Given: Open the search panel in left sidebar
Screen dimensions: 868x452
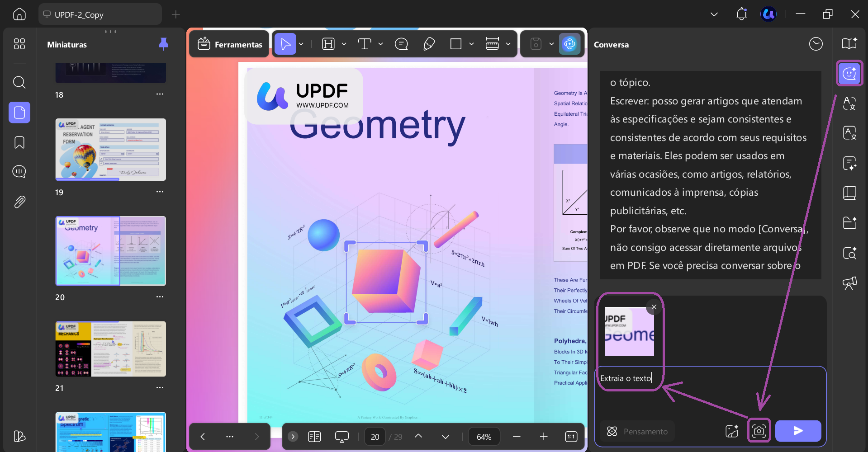Looking at the screenshot, I should click(19, 82).
